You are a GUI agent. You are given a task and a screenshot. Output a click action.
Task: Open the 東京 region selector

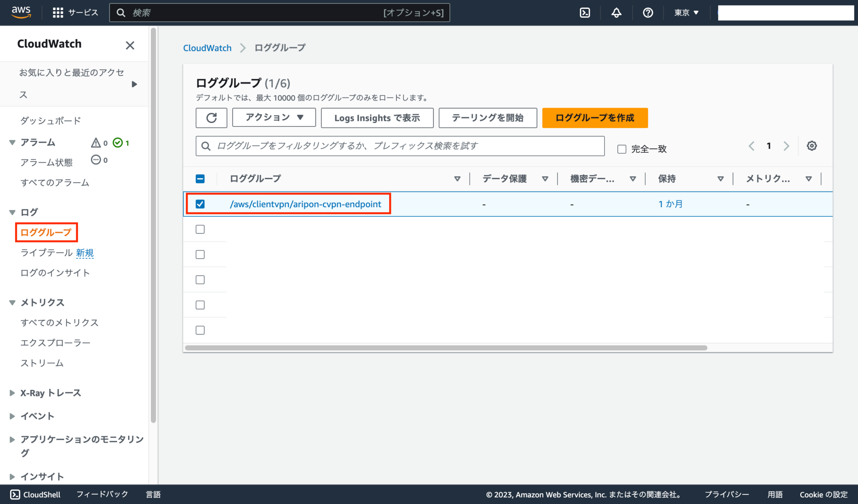tap(685, 13)
